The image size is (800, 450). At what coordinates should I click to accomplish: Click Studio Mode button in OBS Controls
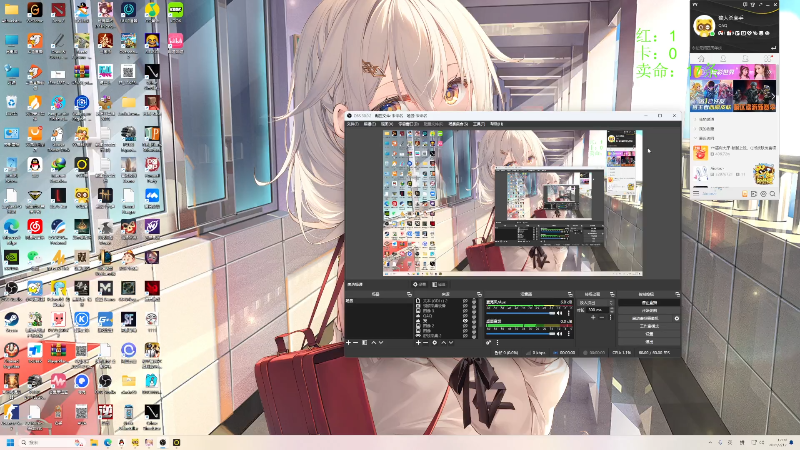tap(649, 326)
